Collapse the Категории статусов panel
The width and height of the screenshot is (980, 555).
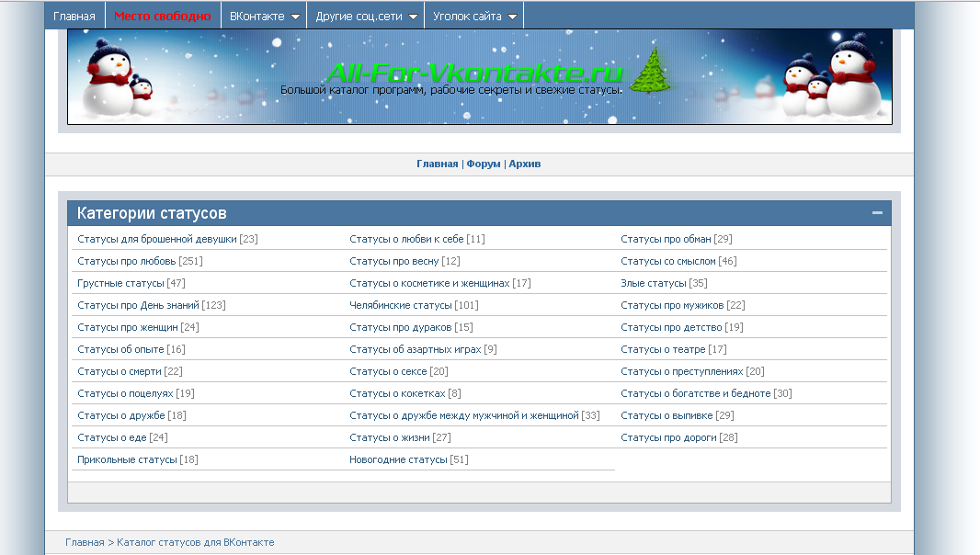pos(878,213)
